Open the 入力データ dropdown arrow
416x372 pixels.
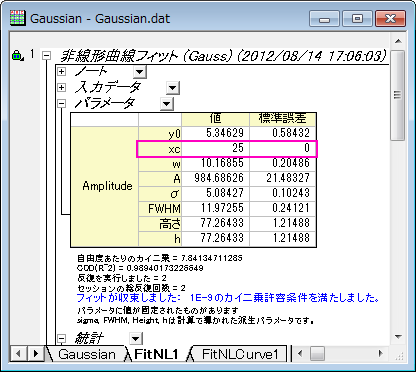point(172,88)
